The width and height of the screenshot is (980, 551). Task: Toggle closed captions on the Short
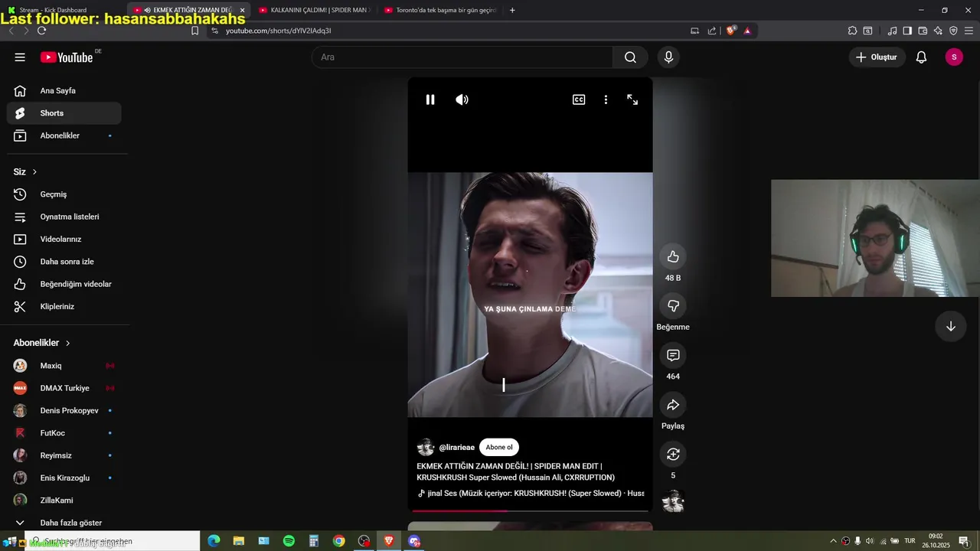tap(579, 99)
